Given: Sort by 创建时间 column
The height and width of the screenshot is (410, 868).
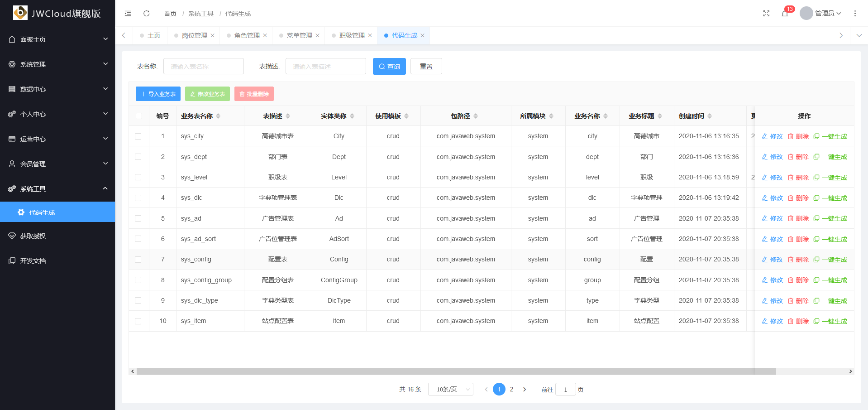Looking at the screenshot, I should tap(710, 116).
